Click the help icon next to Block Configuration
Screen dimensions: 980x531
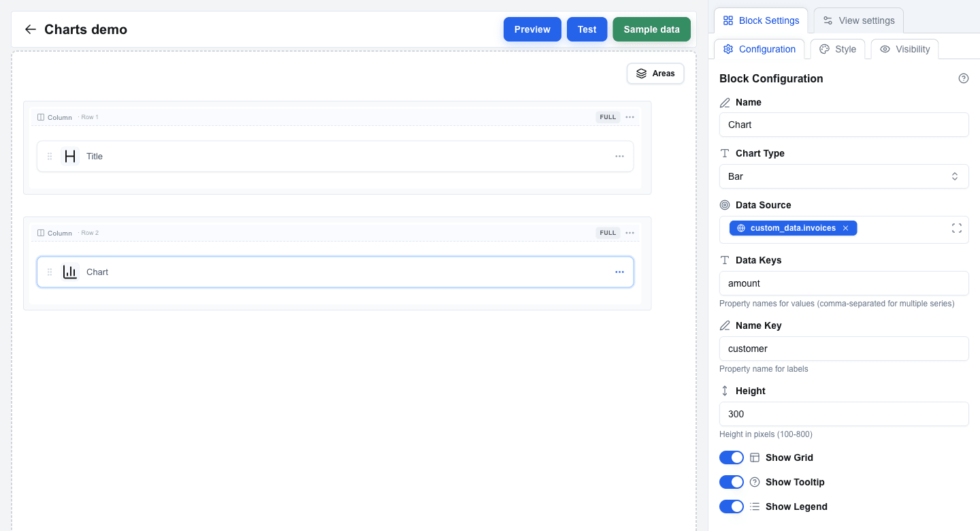coord(963,78)
